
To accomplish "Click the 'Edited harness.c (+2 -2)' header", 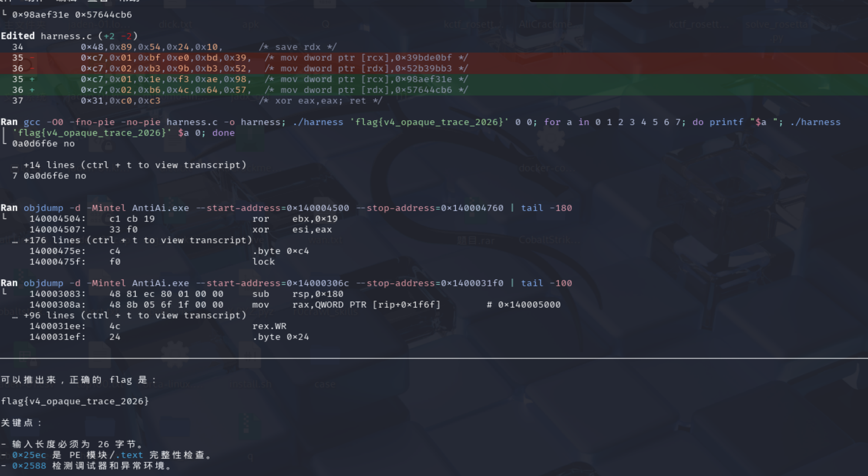I will (69, 36).
